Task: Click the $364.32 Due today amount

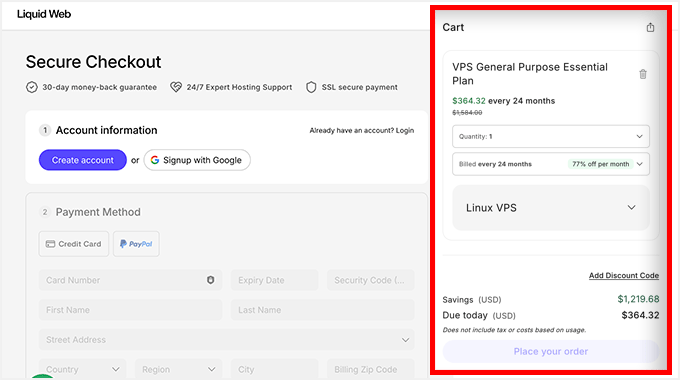Action: point(640,315)
